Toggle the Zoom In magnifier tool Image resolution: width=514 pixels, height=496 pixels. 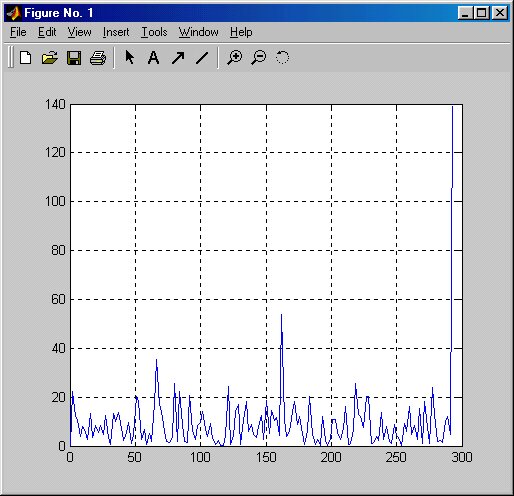coord(234,58)
